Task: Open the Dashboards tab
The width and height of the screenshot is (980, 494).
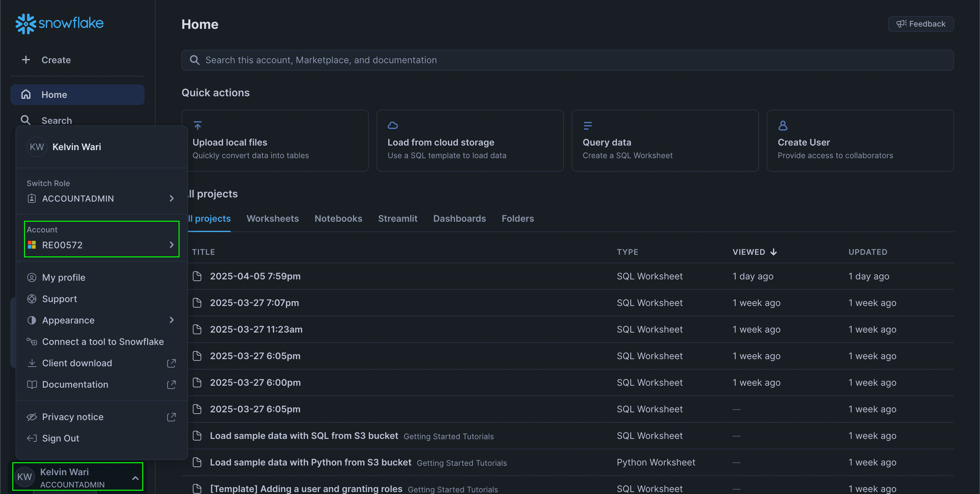Action: point(459,218)
